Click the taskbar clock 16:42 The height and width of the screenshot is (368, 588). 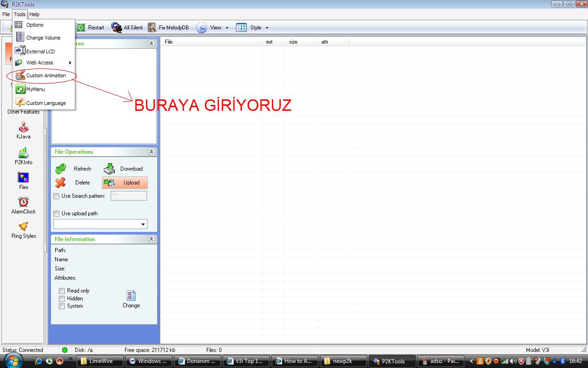tap(576, 361)
